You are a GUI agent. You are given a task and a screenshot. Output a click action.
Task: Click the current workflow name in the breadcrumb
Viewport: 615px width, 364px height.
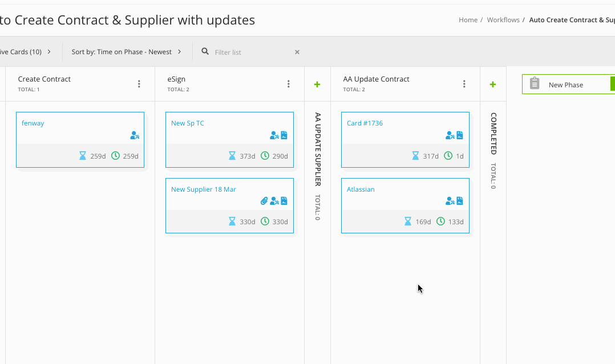click(572, 20)
